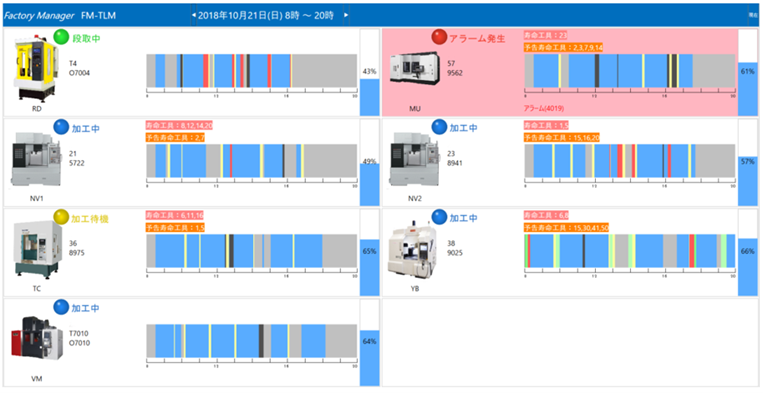
Task: Click the yellow standby status ball for TC
Action: [x=61, y=217]
